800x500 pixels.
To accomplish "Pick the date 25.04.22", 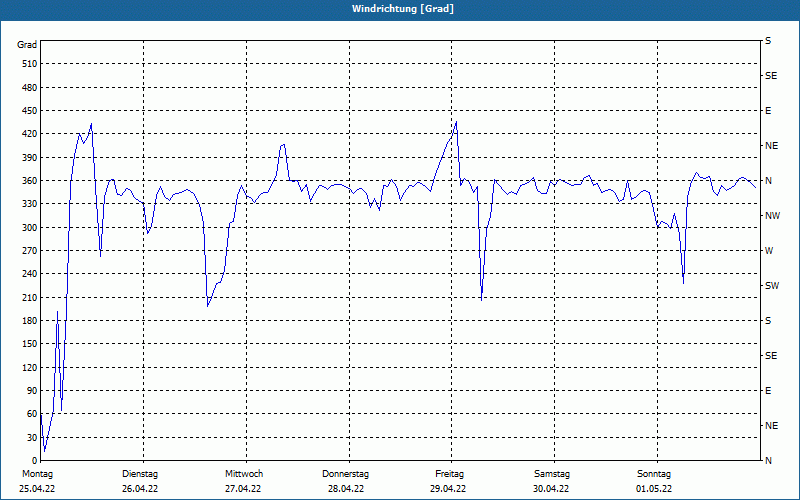I will pos(37,489).
